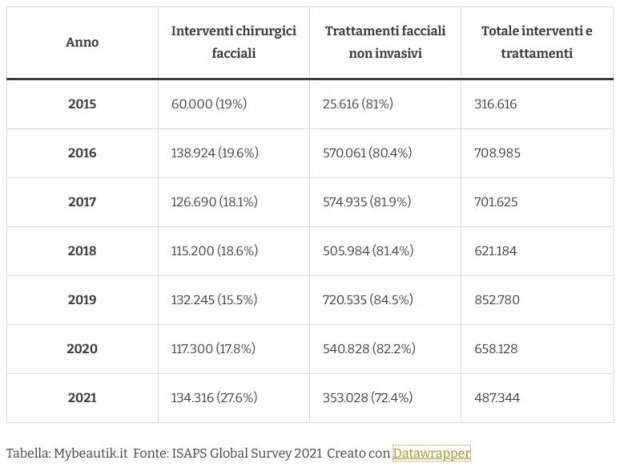Select the 2020 year cell
620x468 pixels.
click(82, 349)
